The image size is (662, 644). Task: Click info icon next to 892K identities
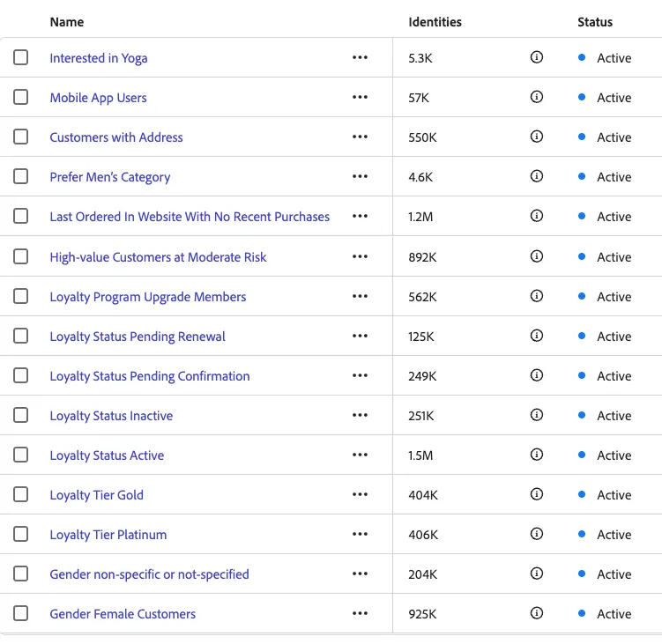coord(536,256)
